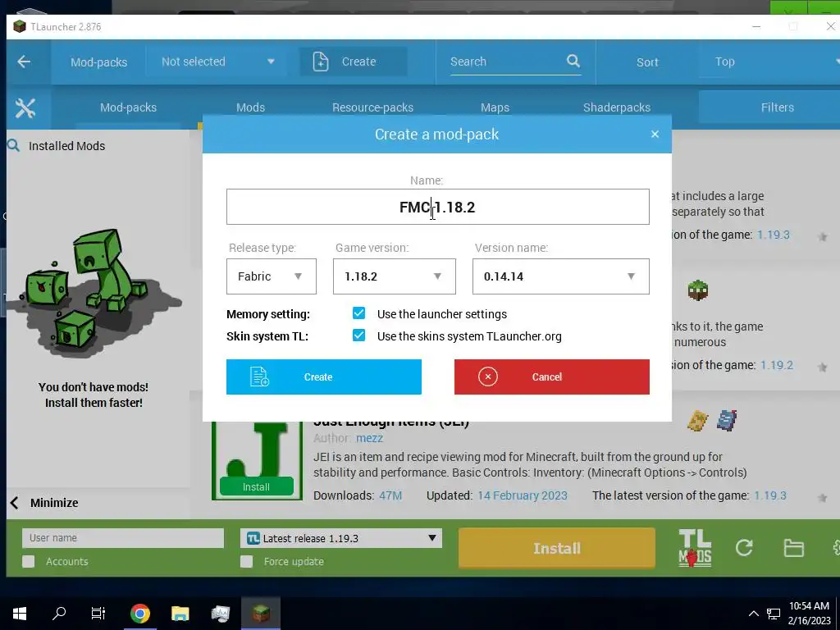Open the Filters panel
The width and height of the screenshot is (840, 630).
(769, 107)
